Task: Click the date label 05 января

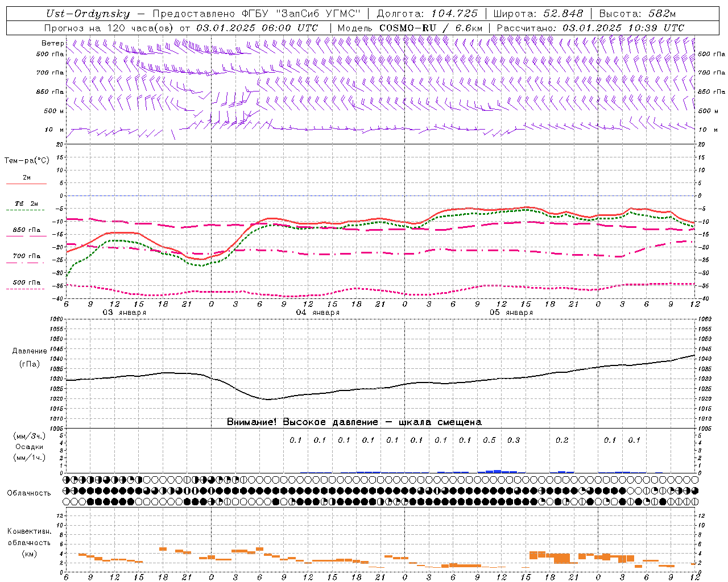Action: point(511,313)
